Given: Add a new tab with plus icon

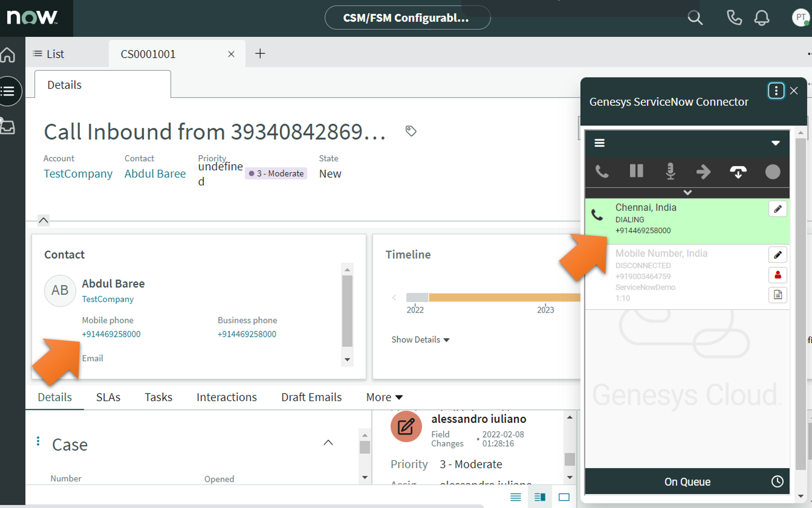Looking at the screenshot, I should (x=260, y=53).
